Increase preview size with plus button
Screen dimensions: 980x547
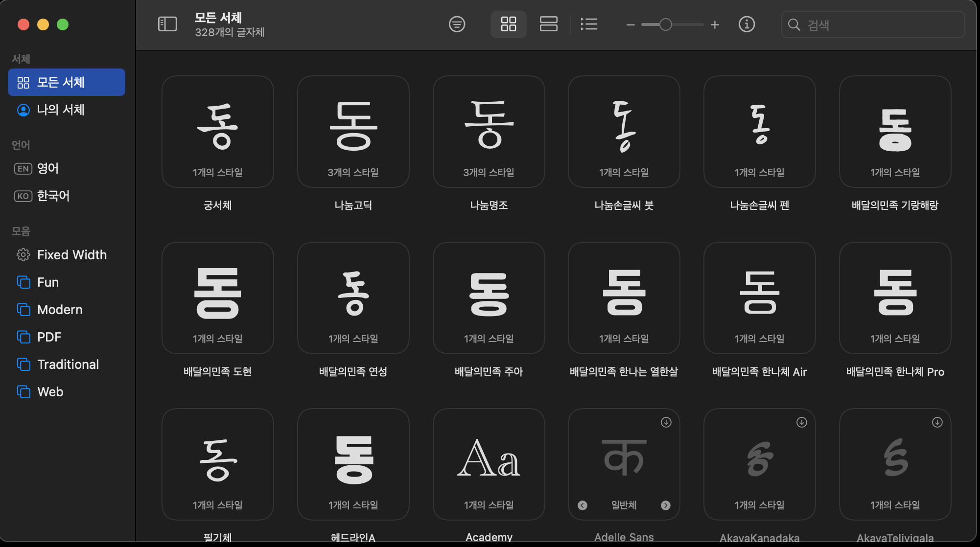click(x=715, y=24)
